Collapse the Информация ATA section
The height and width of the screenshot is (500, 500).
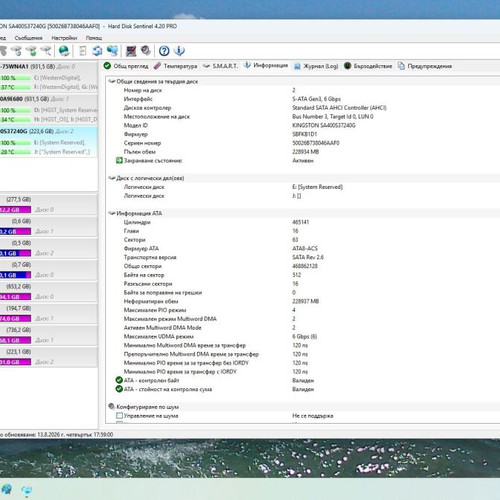(x=112, y=213)
